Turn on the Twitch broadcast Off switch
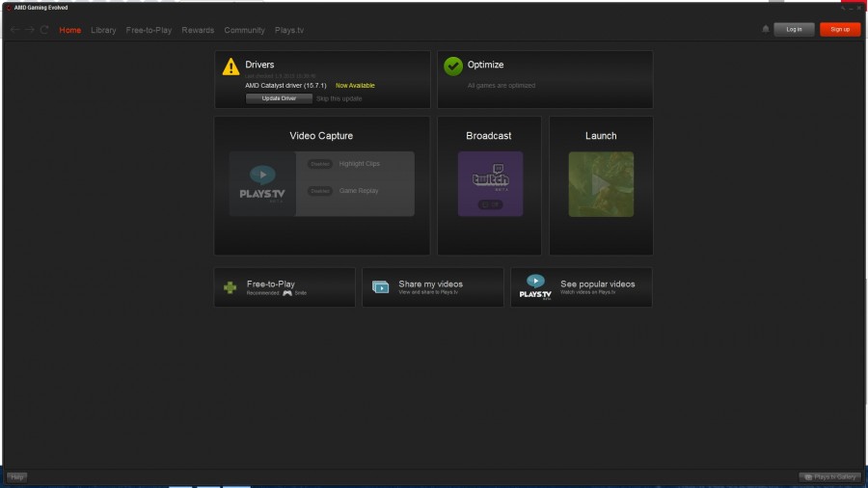This screenshot has width=868, height=488. pyautogui.click(x=490, y=203)
